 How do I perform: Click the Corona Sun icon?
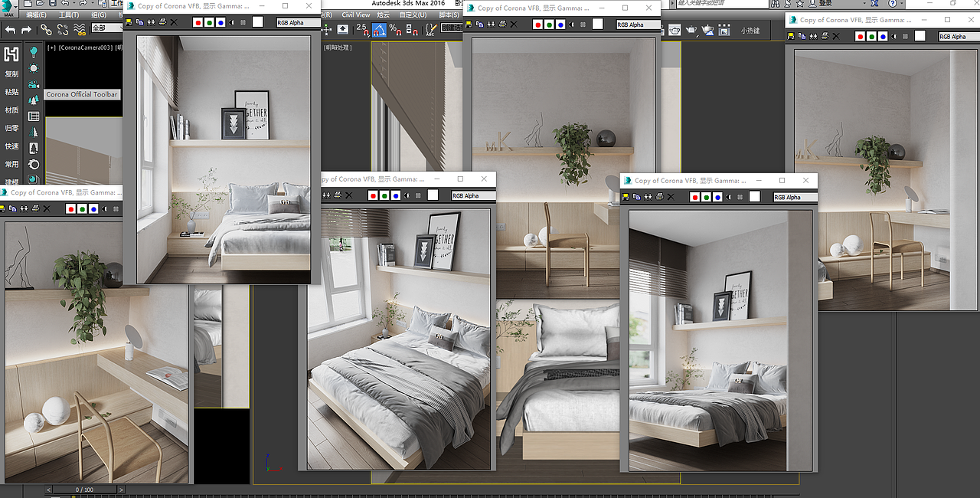[34, 68]
